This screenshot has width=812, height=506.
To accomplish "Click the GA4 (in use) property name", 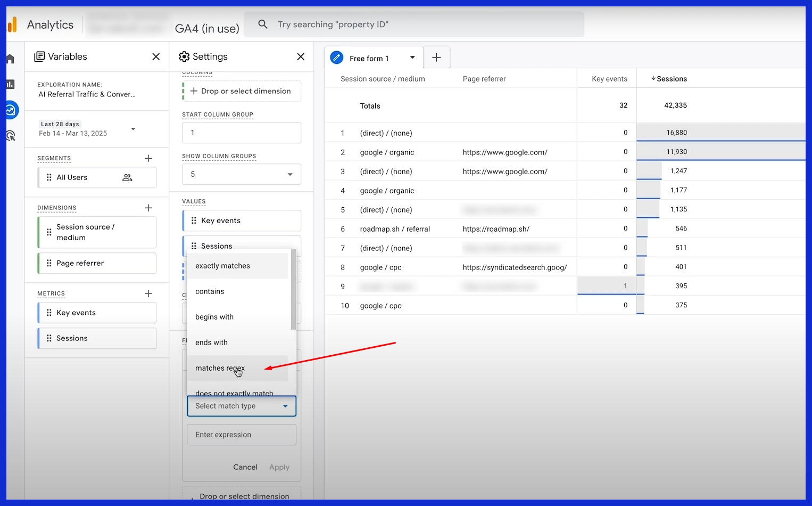I will [207, 28].
